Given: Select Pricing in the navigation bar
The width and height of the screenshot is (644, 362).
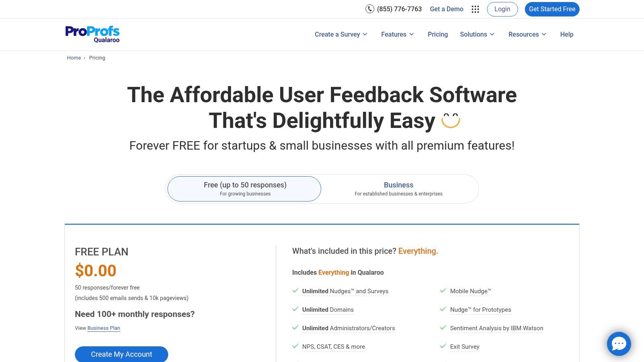Looking at the screenshot, I should (x=438, y=34).
